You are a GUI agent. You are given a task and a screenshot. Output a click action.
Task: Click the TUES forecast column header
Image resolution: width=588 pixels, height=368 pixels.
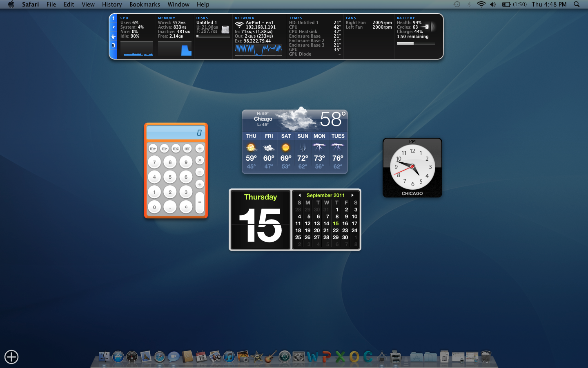click(x=338, y=136)
